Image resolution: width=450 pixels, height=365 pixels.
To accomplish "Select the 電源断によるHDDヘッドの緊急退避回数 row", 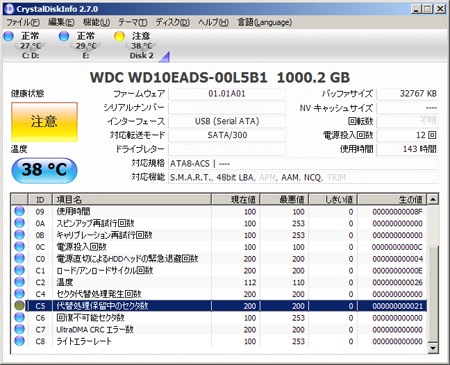I will [x=219, y=259].
